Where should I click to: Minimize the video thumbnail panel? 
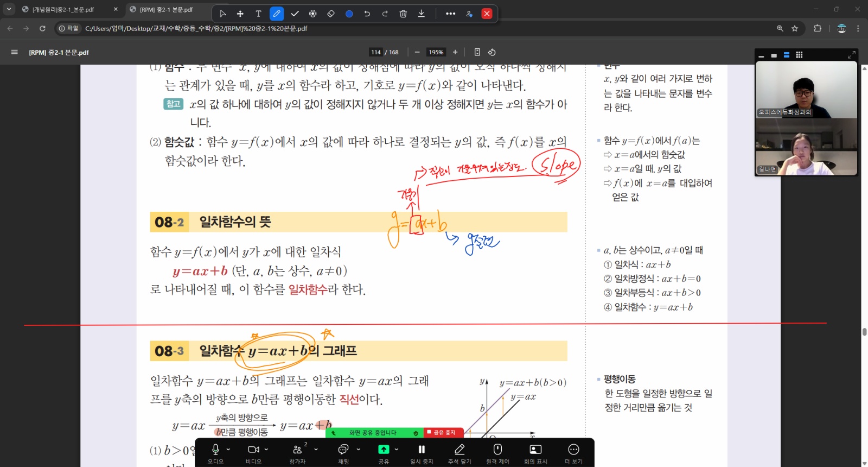click(x=761, y=55)
